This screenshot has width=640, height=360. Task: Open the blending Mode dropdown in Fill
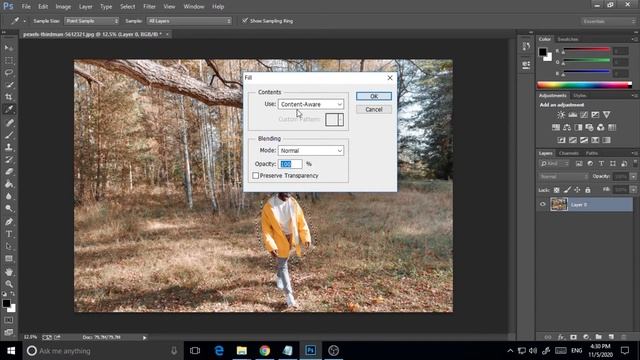[x=311, y=151]
